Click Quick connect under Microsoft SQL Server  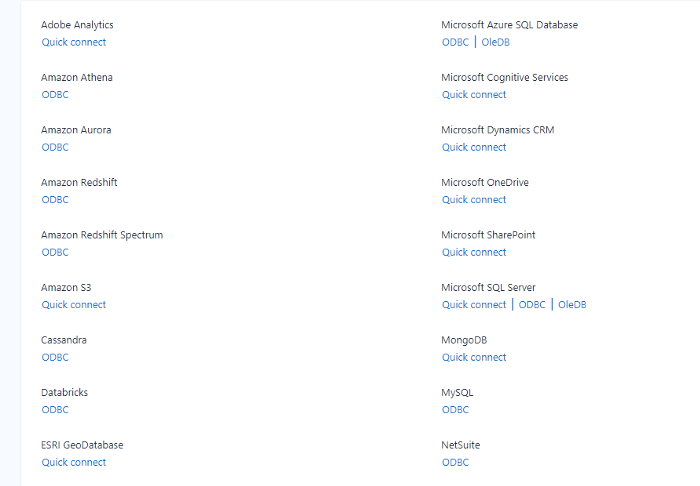click(474, 304)
